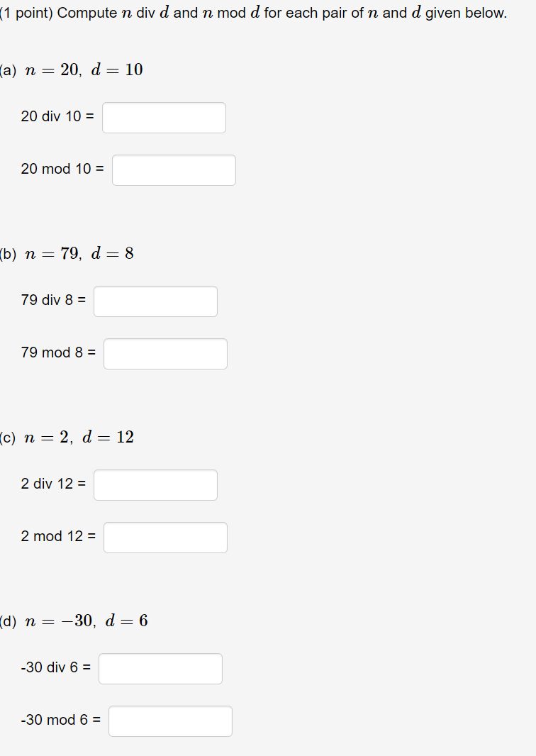Click the -30 mod 6 answer box
Viewport: 536px width, 756px height.
(170, 721)
